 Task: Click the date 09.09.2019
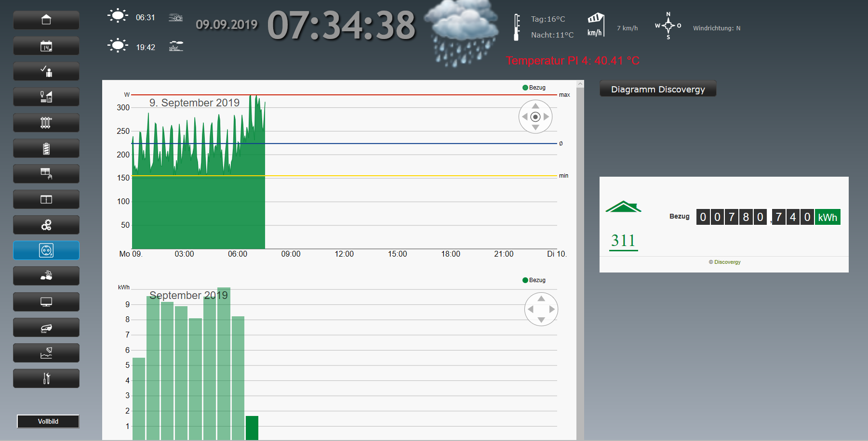pos(227,25)
